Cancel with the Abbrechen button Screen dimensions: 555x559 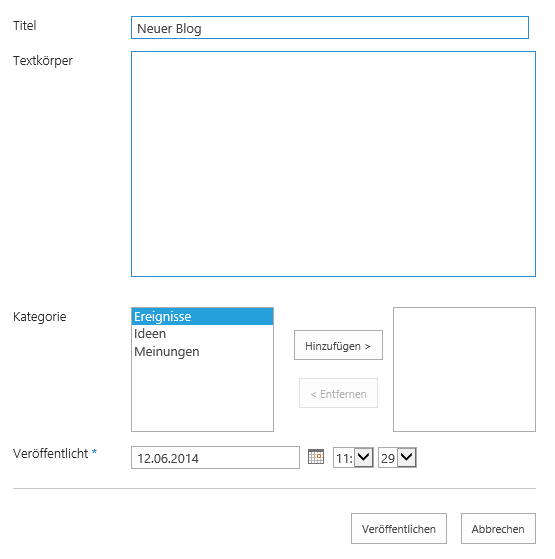click(498, 529)
